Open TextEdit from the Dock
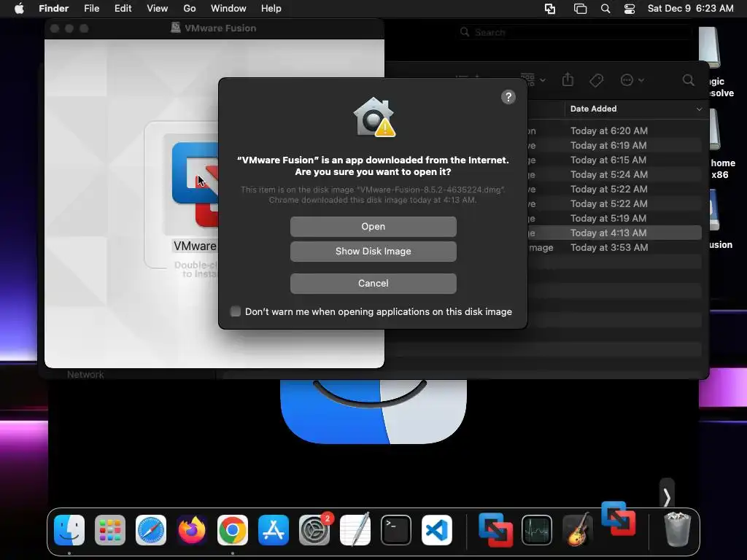This screenshot has width=747, height=560. coord(355,529)
